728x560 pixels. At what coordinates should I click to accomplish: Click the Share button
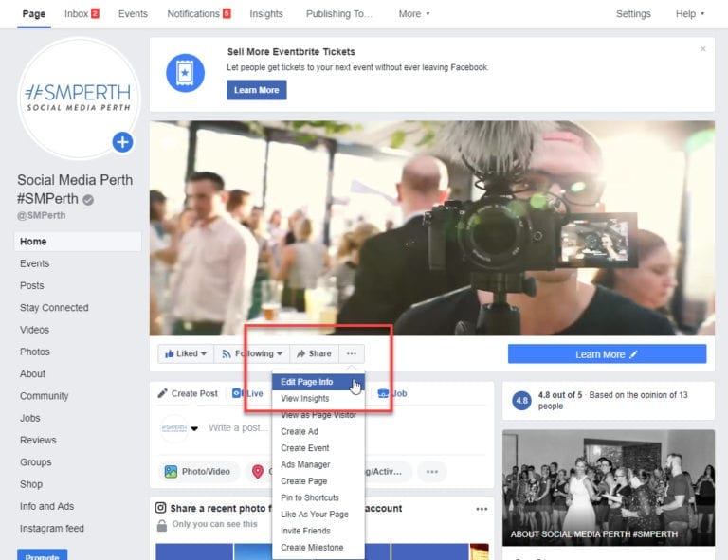tap(315, 353)
